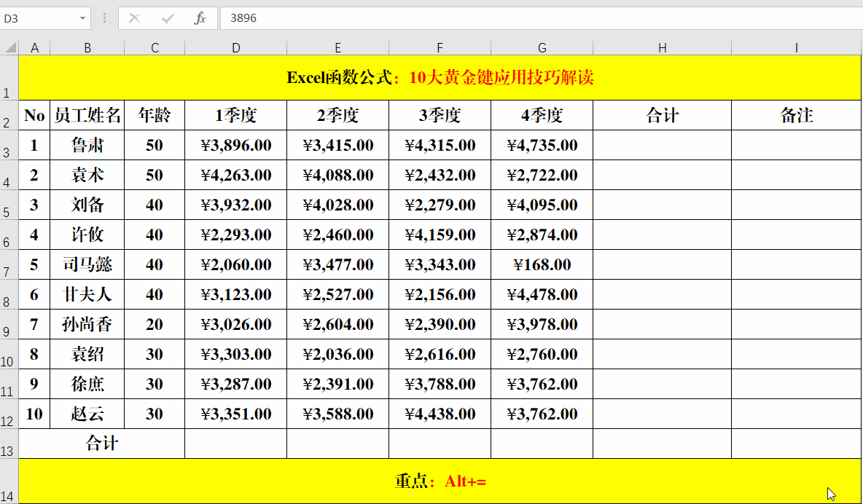Select the cell with name 徐庶

point(87,384)
